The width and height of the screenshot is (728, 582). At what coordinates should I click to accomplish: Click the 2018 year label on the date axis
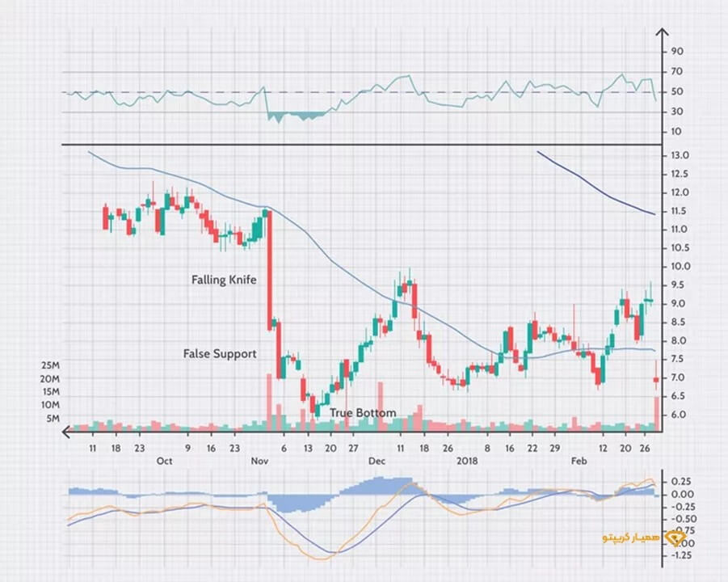pos(467,461)
